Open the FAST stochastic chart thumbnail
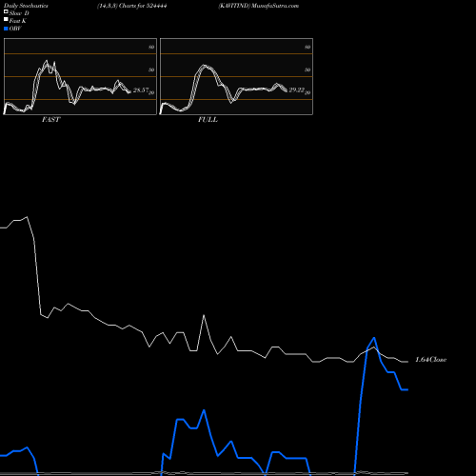This screenshot has width=476, height=476. pos(80,76)
